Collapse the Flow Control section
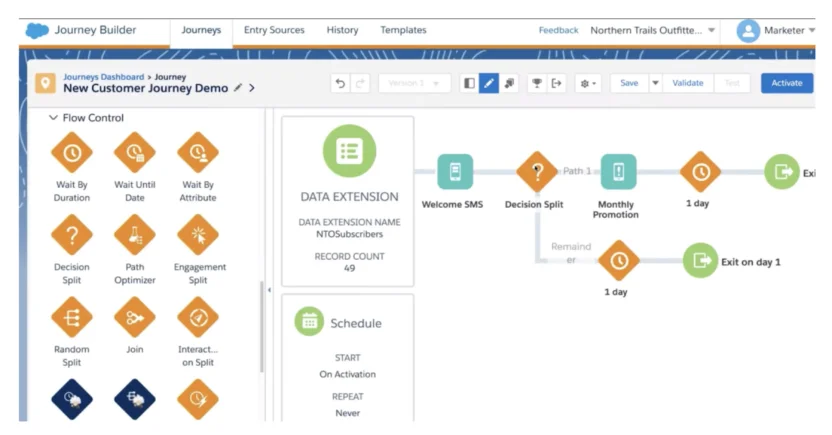Image resolution: width=832 pixels, height=435 pixels. point(53,118)
